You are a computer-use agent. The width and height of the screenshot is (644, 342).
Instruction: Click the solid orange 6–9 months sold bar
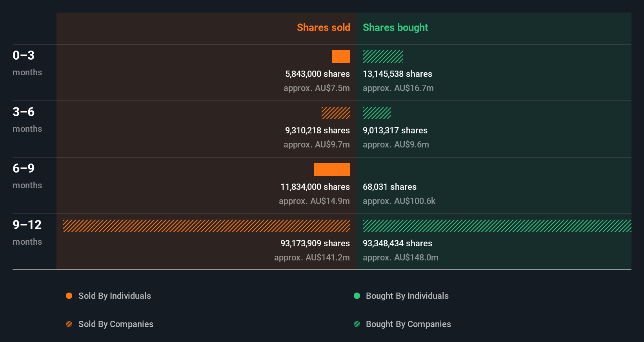pos(332,169)
